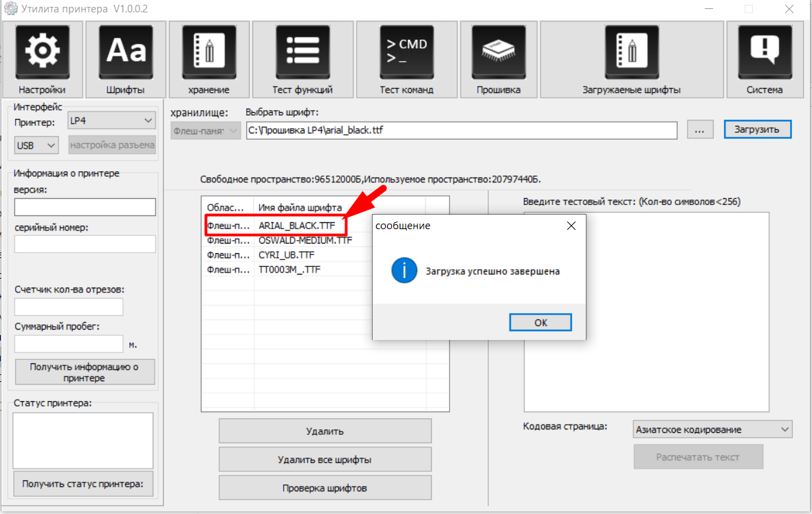Click the Загрузить upload button
The height and width of the screenshot is (514, 812).
point(758,129)
